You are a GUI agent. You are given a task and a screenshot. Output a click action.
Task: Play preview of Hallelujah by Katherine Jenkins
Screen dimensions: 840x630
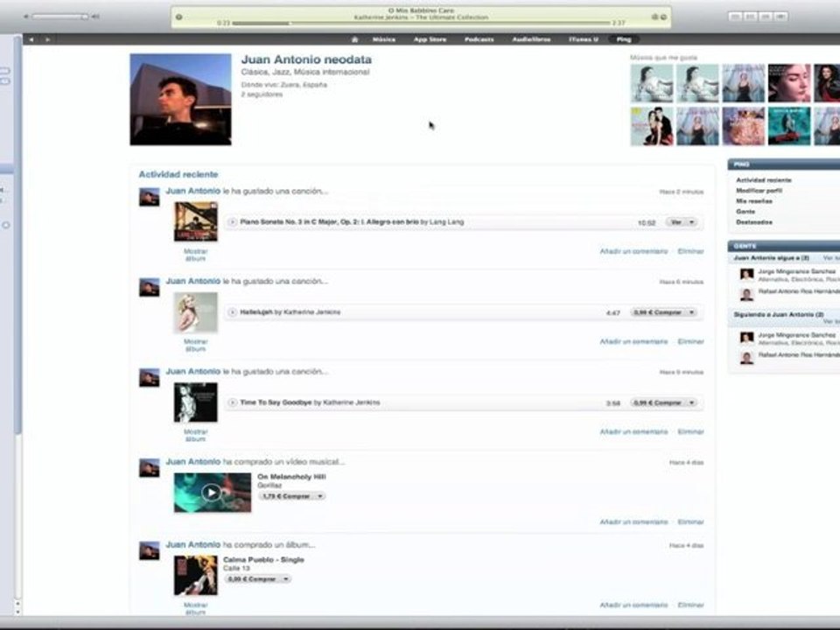coord(233,311)
